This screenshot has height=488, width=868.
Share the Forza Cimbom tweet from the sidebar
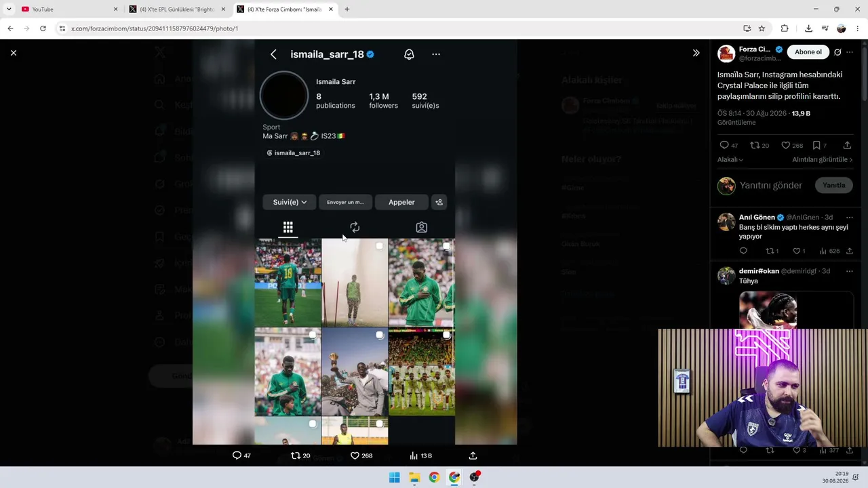(x=847, y=145)
